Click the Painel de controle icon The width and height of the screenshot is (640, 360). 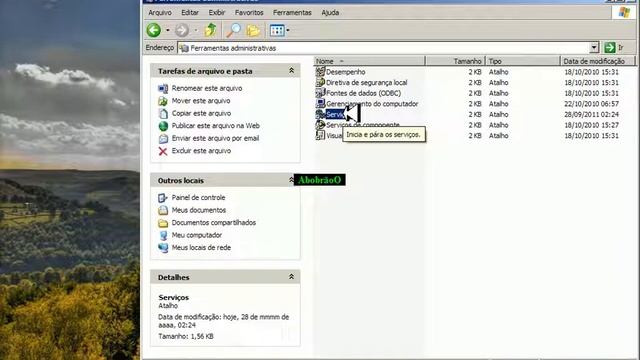[x=163, y=198]
